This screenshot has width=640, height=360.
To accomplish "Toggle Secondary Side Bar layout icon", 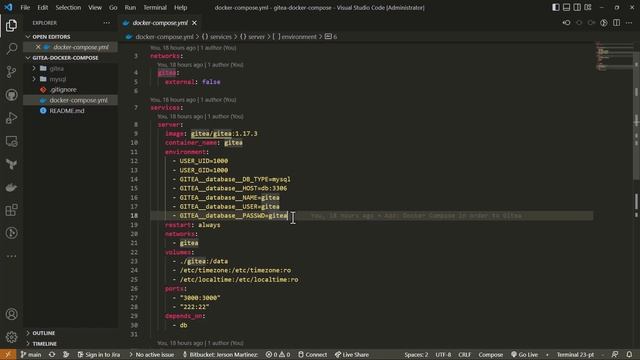I will tap(577, 7).
